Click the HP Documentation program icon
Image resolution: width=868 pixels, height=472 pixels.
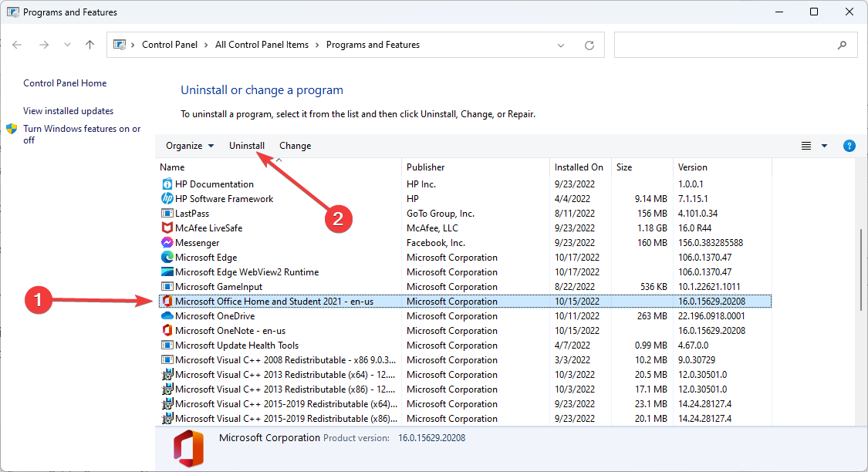[167, 184]
